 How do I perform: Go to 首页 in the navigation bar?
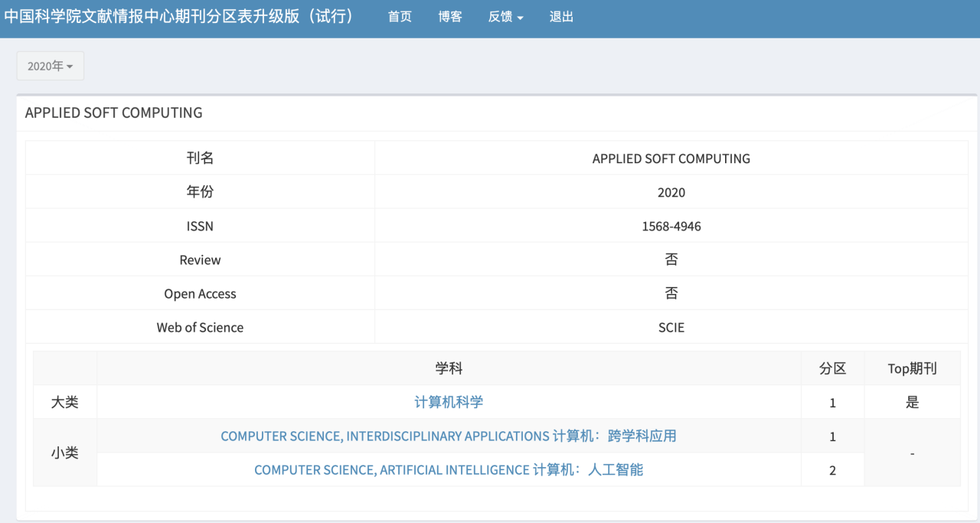(399, 16)
